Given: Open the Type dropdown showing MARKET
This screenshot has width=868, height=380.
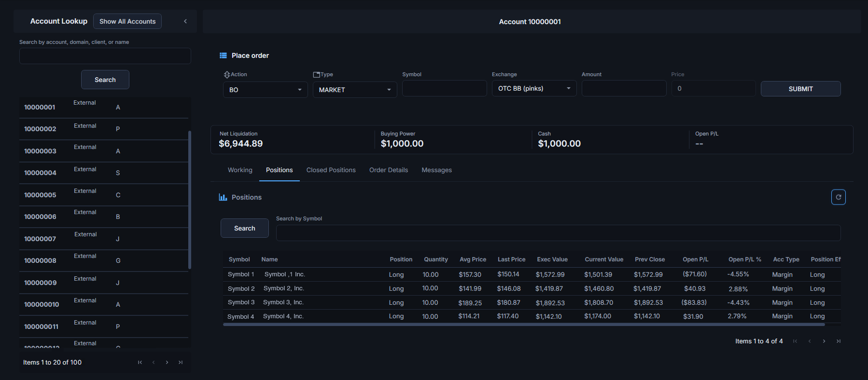Looking at the screenshot, I should (355, 90).
